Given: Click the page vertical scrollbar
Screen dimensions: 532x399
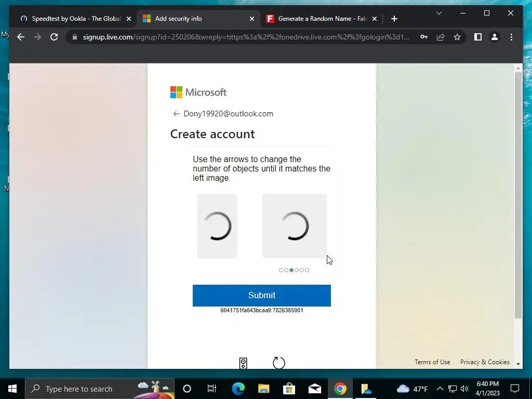Looking at the screenshot, I should pyautogui.click(x=518, y=195).
